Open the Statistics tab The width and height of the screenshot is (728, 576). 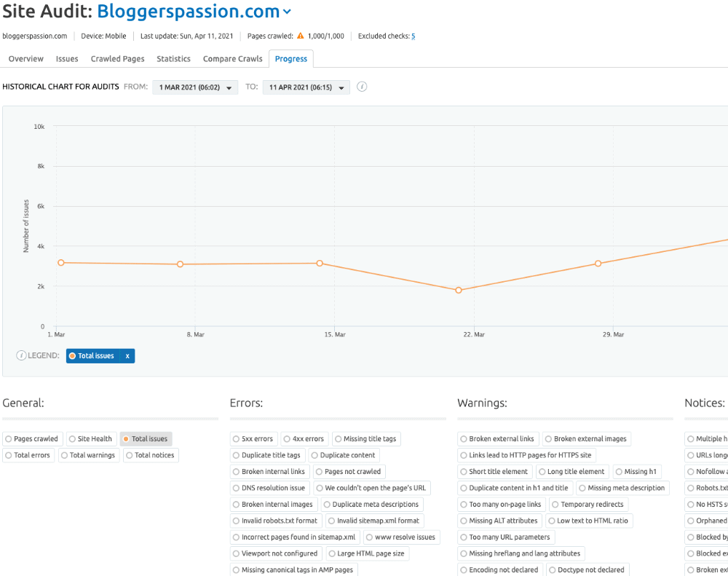[x=174, y=59]
